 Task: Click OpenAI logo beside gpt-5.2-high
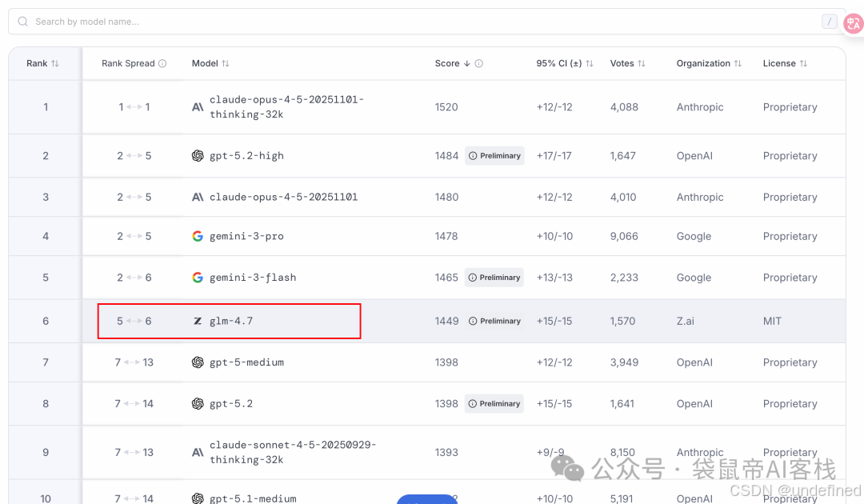(x=198, y=156)
